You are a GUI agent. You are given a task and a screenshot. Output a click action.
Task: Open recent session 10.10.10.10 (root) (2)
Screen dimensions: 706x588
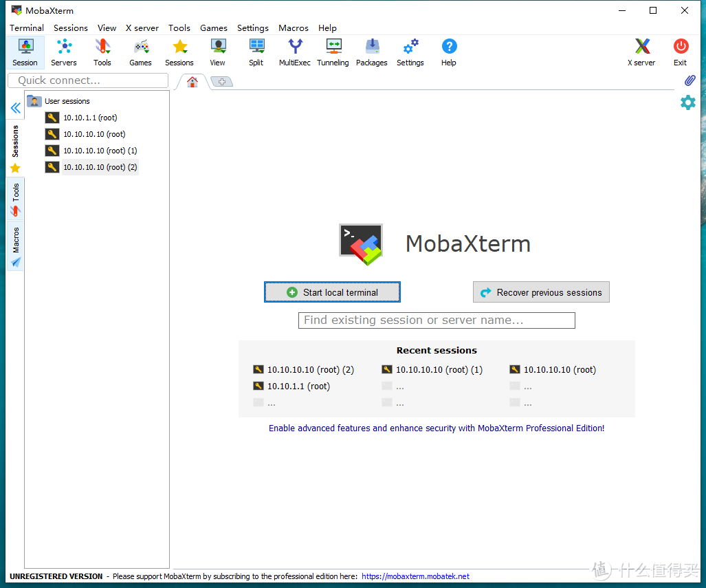[x=304, y=370]
